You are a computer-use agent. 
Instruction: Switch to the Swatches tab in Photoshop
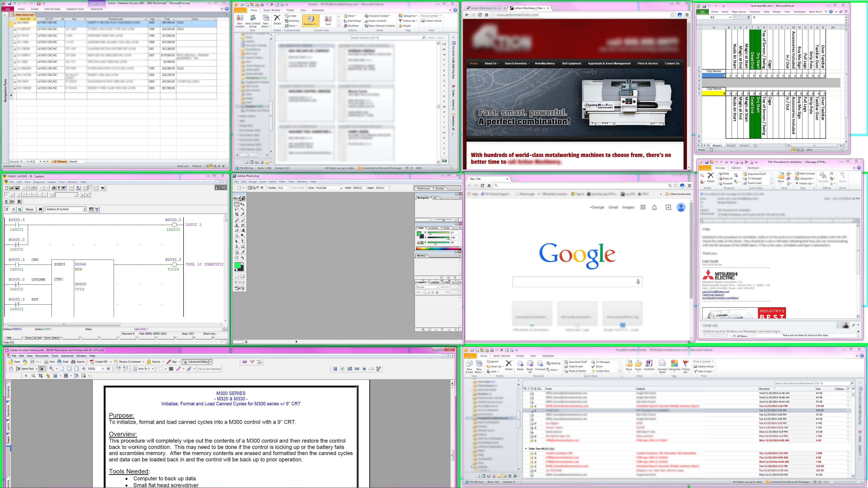[433, 228]
